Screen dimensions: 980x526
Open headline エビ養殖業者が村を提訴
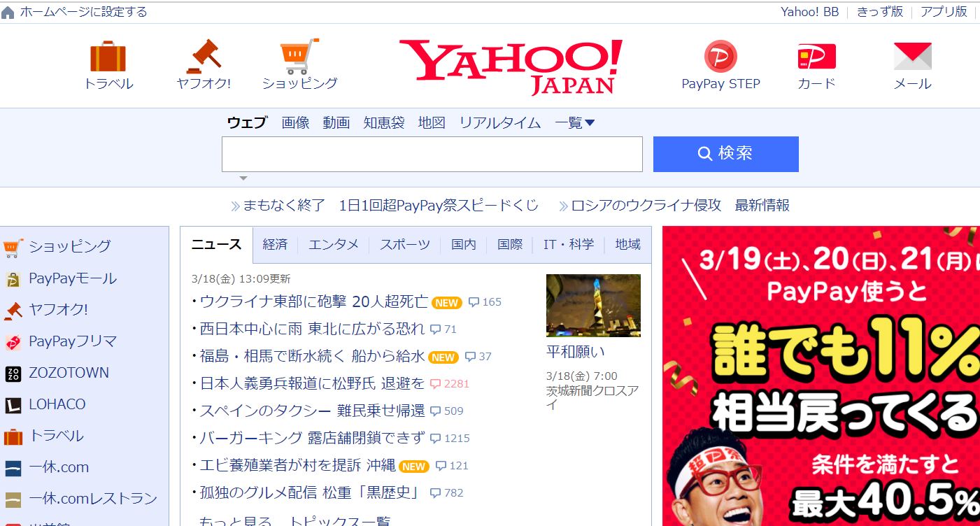pos(297,466)
